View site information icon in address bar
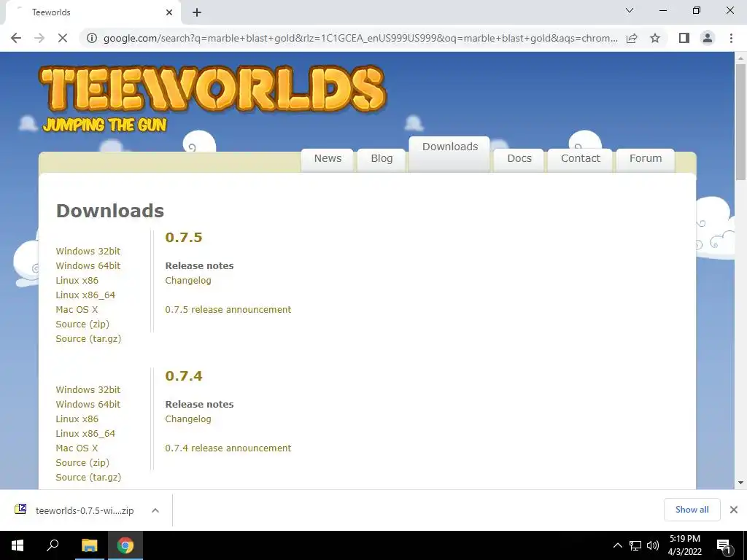The image size is (747, 560). pos(92,38)
